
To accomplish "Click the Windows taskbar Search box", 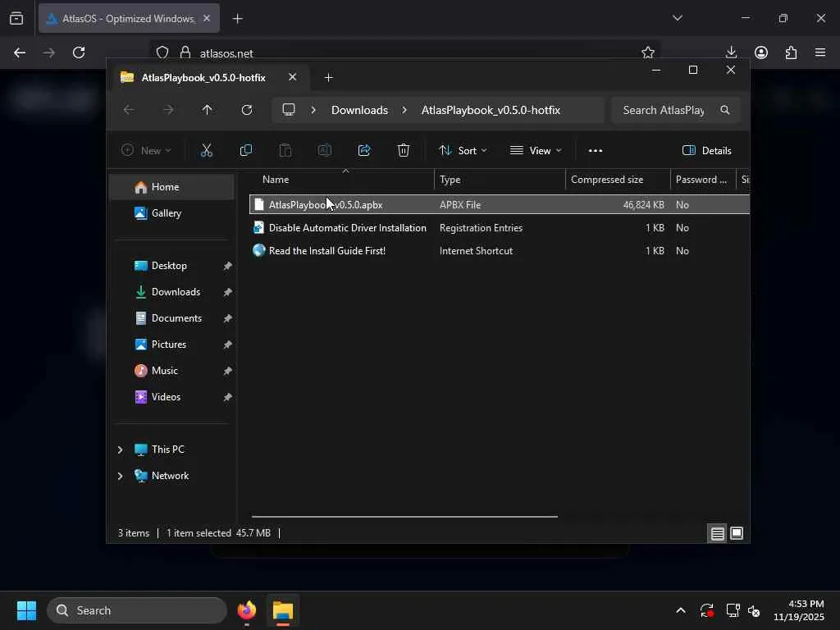I will coord(137,610).
